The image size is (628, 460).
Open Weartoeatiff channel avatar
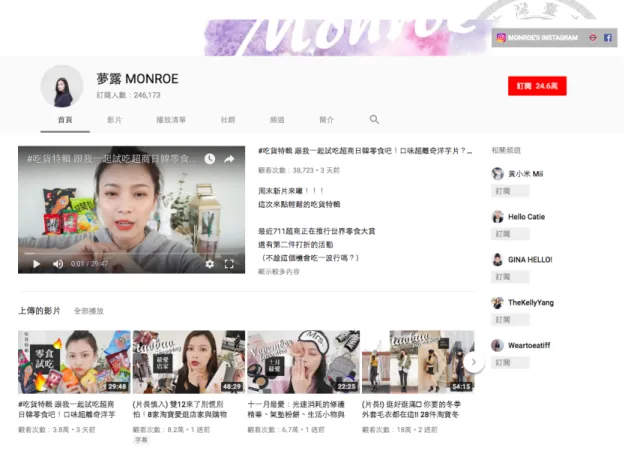497,345
